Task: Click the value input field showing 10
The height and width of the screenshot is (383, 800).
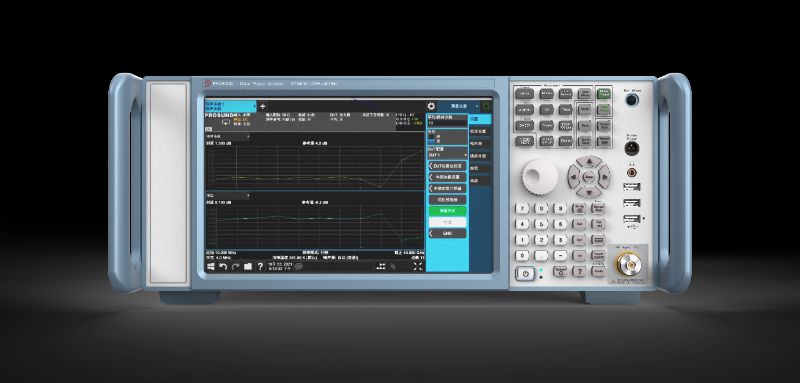Action: [447, 123]
